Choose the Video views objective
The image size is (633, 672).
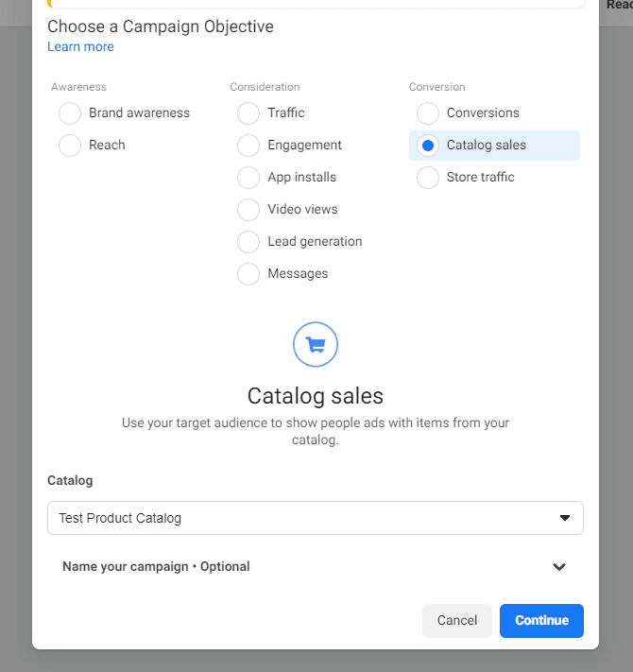click(248, 210)
